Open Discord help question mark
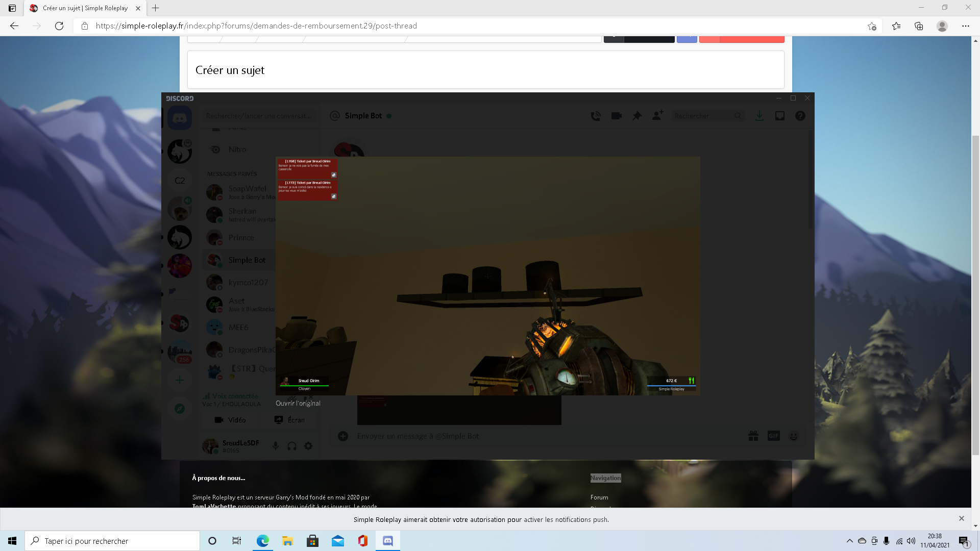Image resolution: width=980 pixels, height=551 pixels. point(800,116)
